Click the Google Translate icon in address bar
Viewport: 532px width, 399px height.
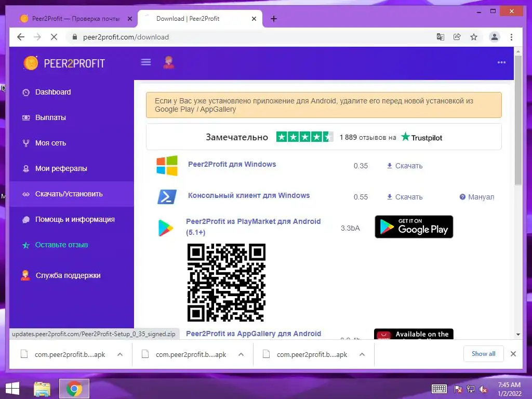pyautogui.click(x=441, y=37)
